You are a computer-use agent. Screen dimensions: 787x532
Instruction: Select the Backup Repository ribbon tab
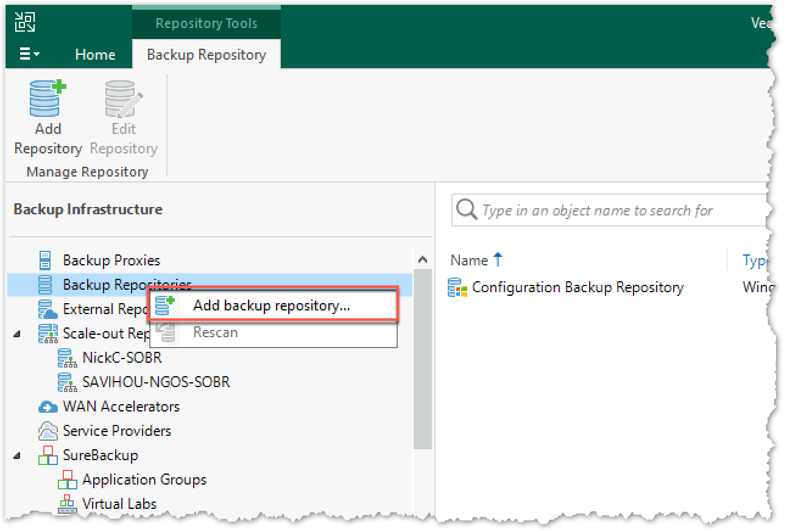(206, 55)
